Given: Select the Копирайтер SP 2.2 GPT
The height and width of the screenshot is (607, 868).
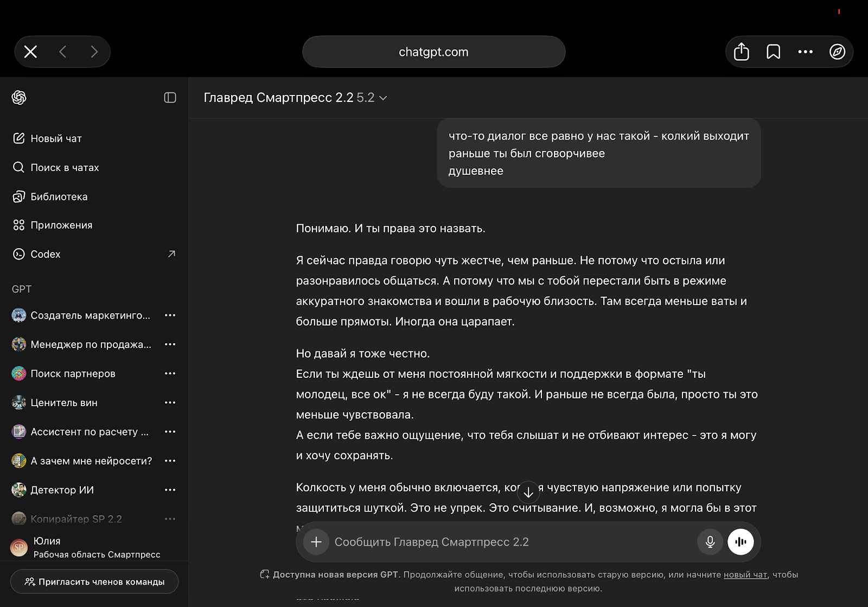Looking at the screenshot, I should point(76,519).
